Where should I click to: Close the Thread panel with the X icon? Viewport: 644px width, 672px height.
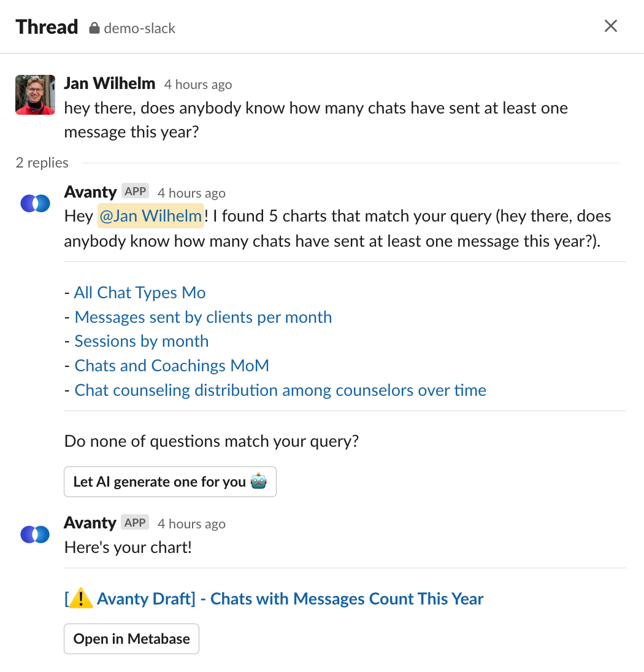click(x=611, y=26)
